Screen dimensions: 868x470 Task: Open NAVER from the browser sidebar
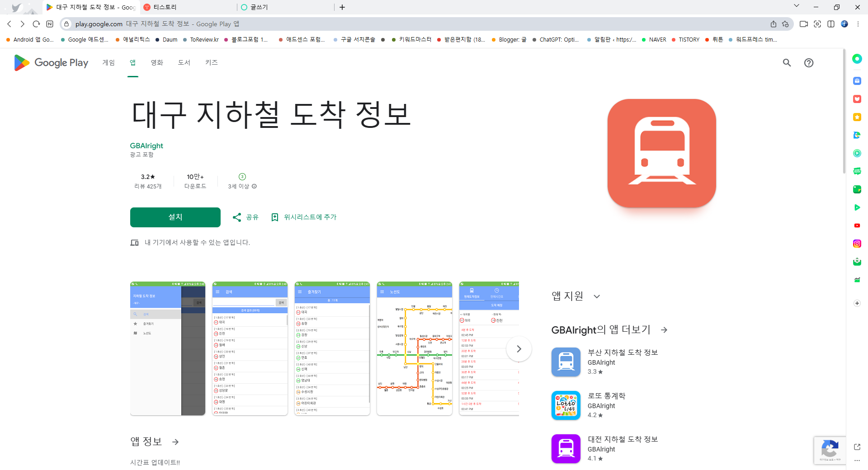tap(857, 261)
